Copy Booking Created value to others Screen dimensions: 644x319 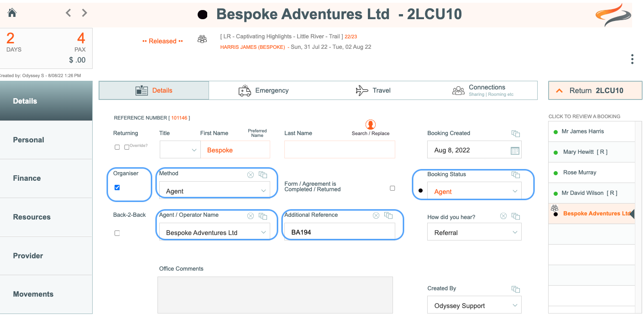516,134
